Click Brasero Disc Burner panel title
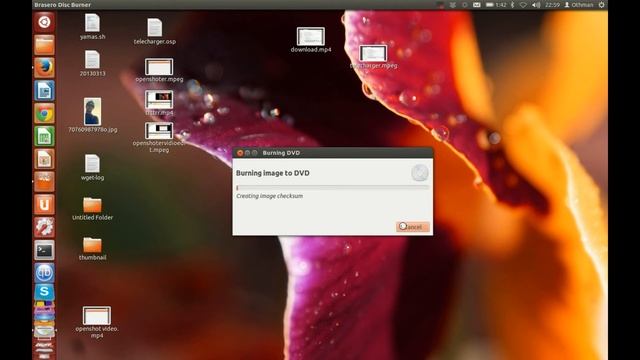 click(x=62, y=5)
